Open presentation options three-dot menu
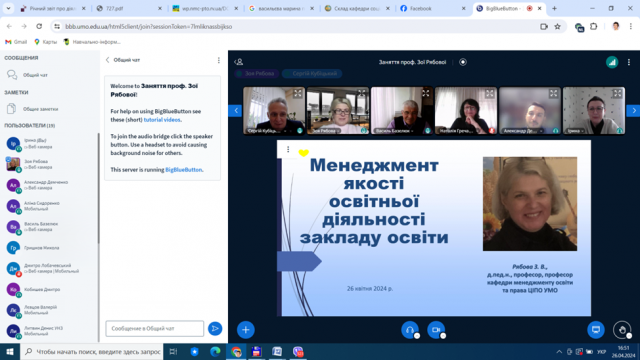This screenshot has height=360, width=640. [288, 149]
